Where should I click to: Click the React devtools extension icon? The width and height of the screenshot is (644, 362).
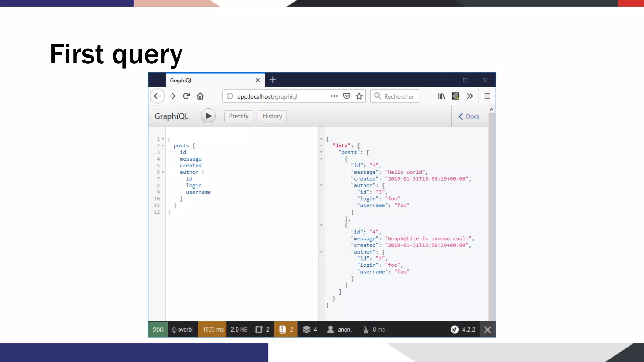click(455, 96)
